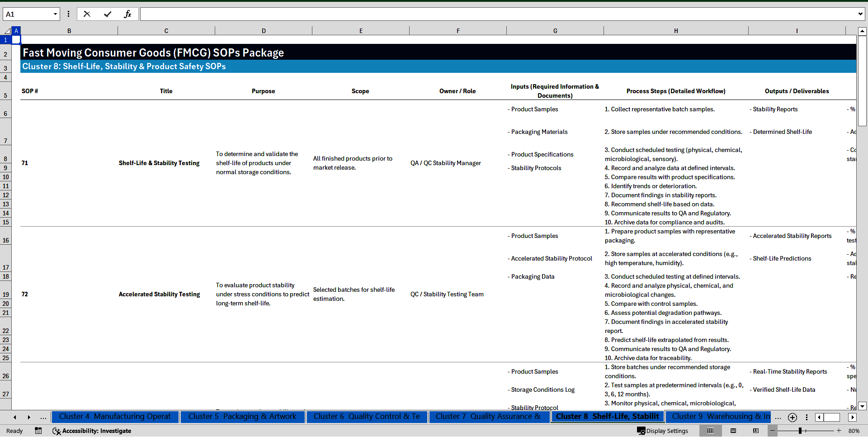Select Normal view icon in status bar

(x=711, y=431)
